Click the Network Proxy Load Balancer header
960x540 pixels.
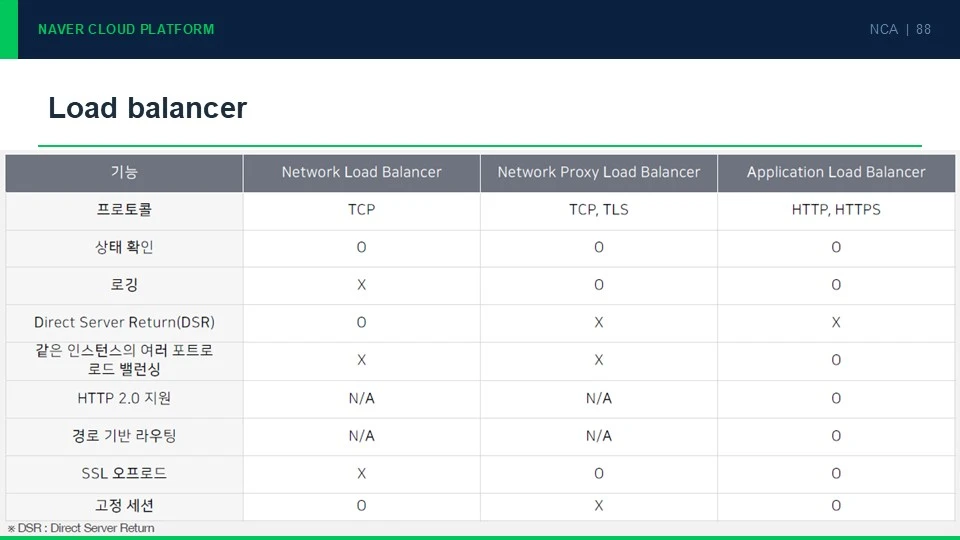pyautogui.click(x=598, y=172)
